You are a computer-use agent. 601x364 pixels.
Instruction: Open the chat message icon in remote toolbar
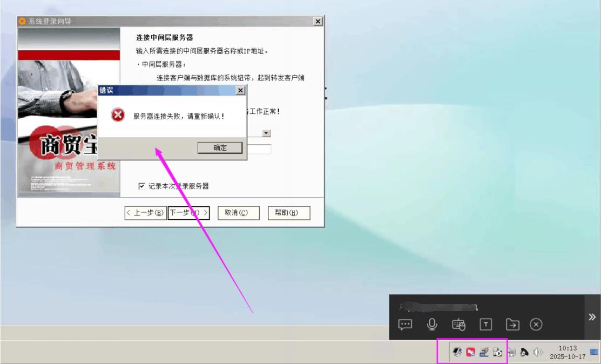click(405, 324)
